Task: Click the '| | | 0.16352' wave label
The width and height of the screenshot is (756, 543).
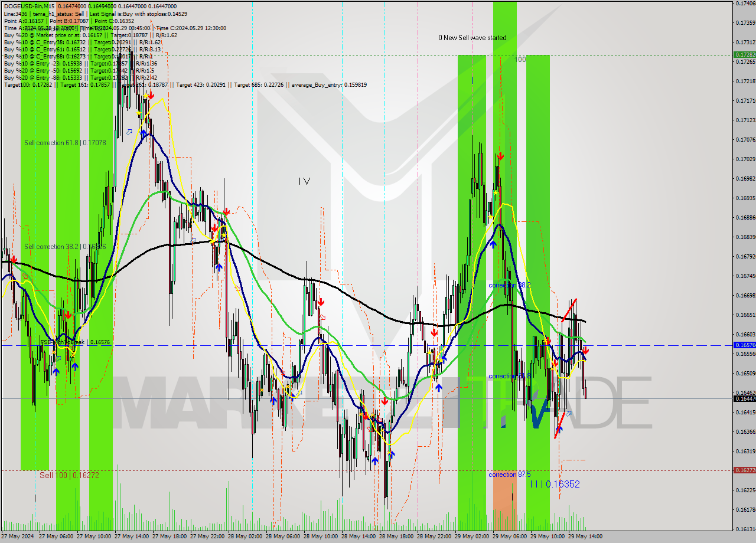Action: (555, 484)
